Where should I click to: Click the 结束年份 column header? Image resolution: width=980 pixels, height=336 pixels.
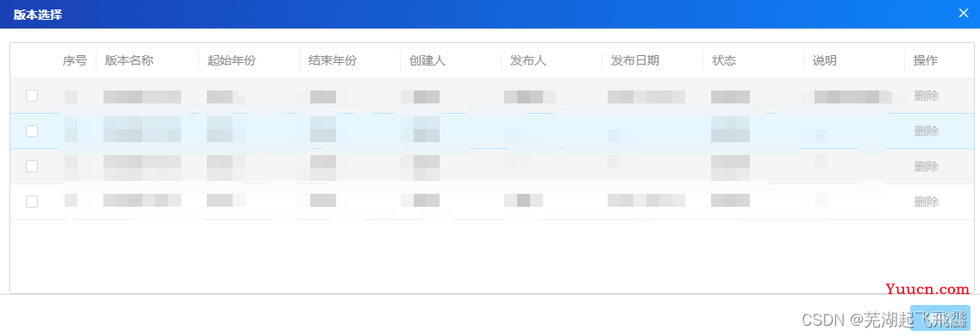click(333, 60)
